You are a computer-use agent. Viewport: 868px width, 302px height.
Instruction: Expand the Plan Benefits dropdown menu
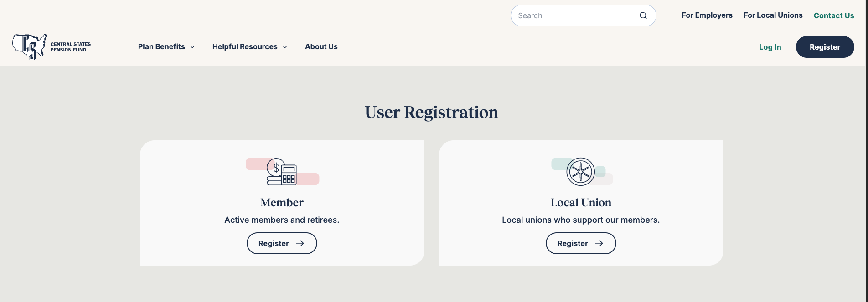pos(166,47)
